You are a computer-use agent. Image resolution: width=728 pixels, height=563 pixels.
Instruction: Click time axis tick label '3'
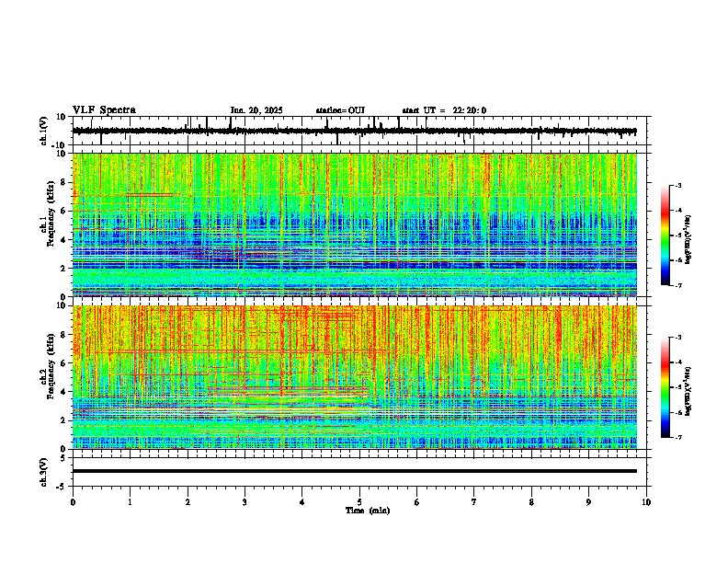(245, 502)
